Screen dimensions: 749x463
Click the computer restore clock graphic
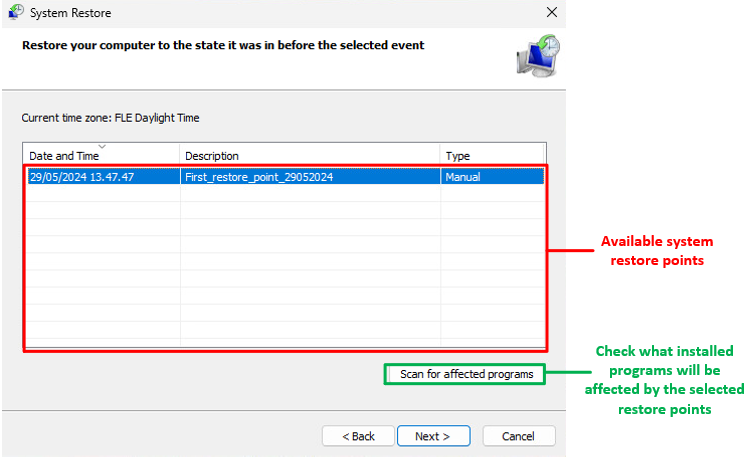(x=538, y=56)
